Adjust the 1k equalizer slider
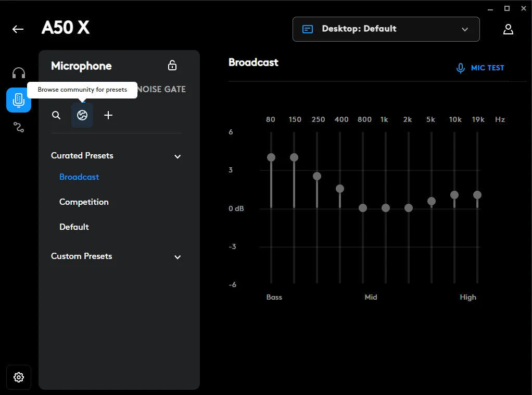 pyautogui.click(x=386, y=208)
